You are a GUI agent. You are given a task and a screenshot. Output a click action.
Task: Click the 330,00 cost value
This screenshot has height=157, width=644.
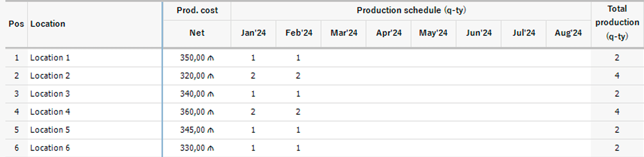point(192,148)
